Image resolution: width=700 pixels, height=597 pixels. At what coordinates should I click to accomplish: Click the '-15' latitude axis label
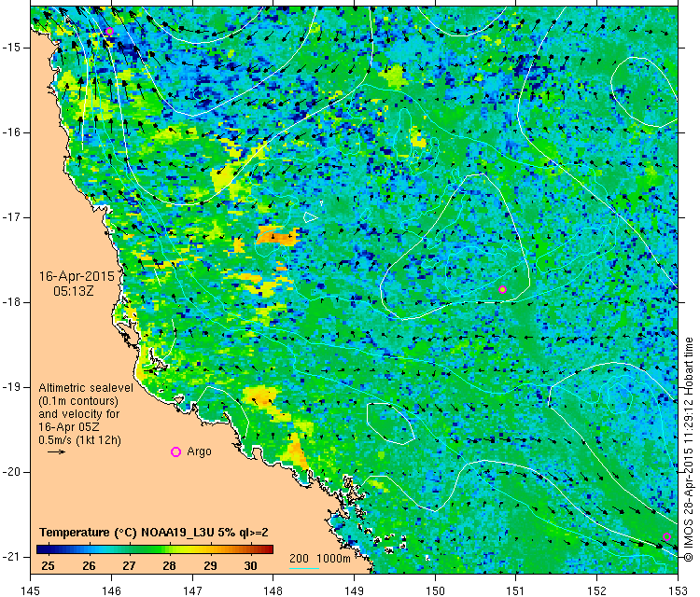pyautogui.click(x=10, y=48)
